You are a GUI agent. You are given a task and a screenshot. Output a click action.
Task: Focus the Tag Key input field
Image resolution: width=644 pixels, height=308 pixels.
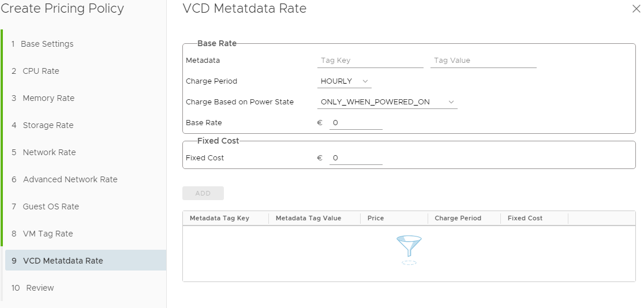(370, 61)
